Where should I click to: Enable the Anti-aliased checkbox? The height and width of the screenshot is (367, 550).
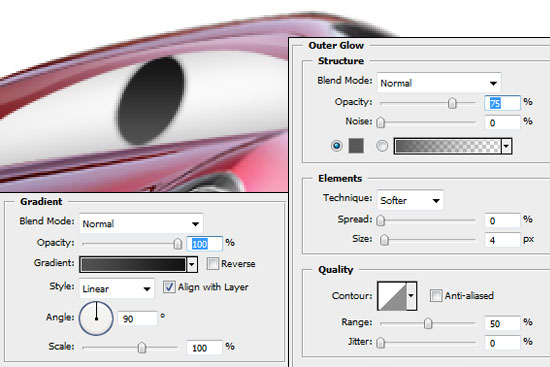(x=436, y=295)
